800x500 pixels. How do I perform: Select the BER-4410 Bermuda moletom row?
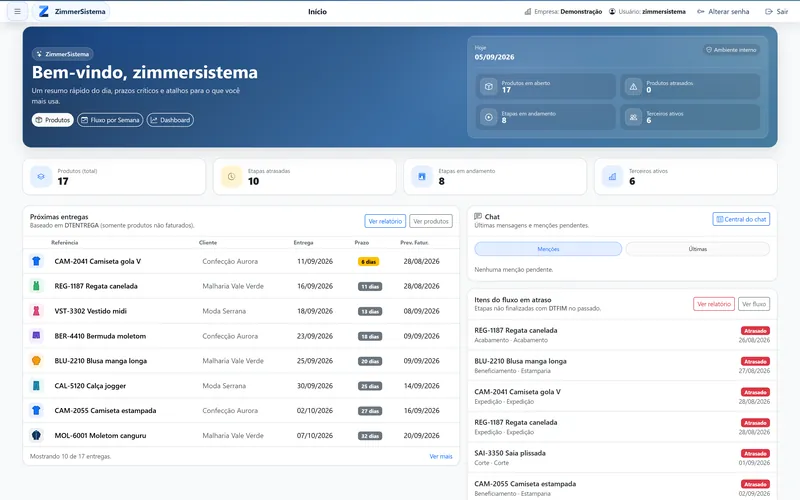[x=241, y=336]
